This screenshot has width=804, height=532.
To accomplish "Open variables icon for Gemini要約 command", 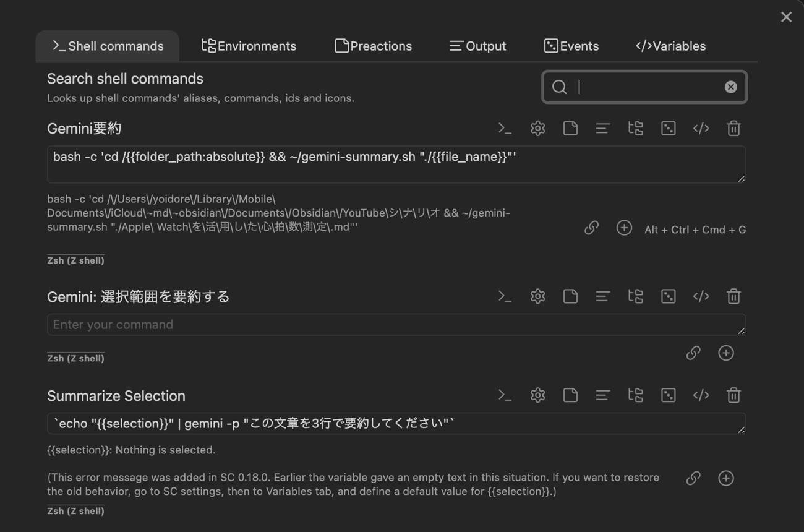I will point(701,128).
